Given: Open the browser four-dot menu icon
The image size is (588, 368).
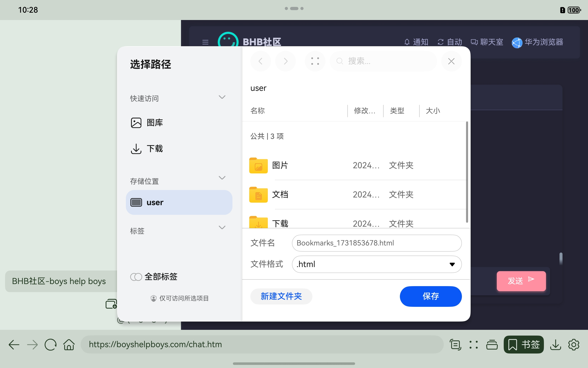Looking at the screenshot, I should pyautogui.click(x=474, y=345).
